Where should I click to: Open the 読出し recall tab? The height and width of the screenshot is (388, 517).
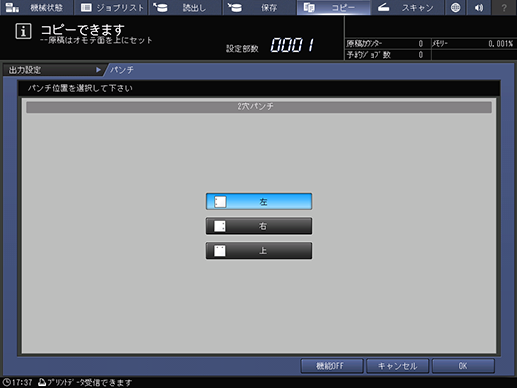click(185, 7)
